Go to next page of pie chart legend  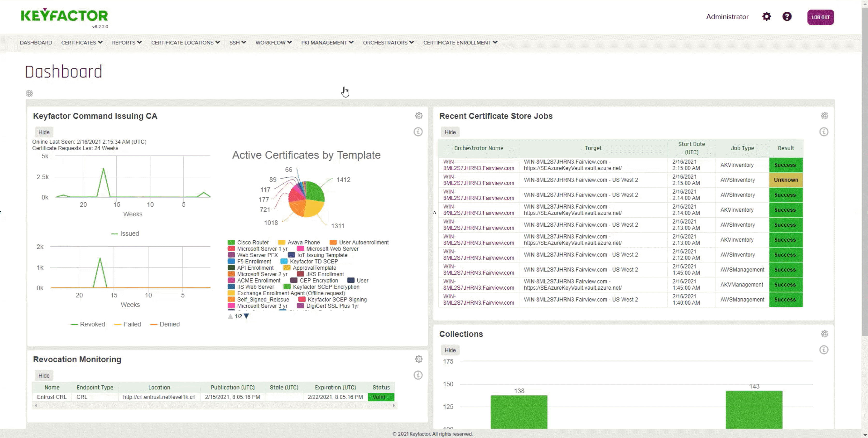coord(246,316)
